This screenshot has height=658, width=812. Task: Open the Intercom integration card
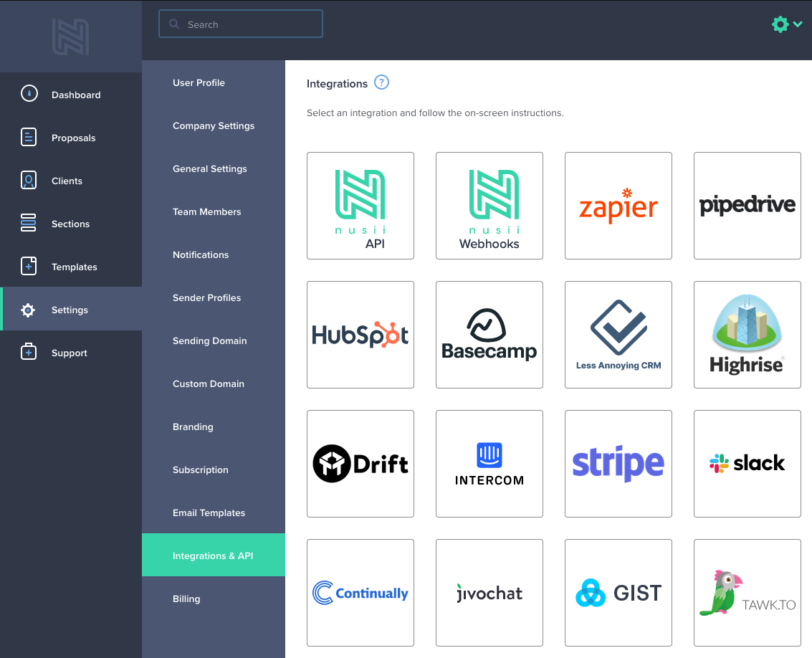(x=489, y=464)
